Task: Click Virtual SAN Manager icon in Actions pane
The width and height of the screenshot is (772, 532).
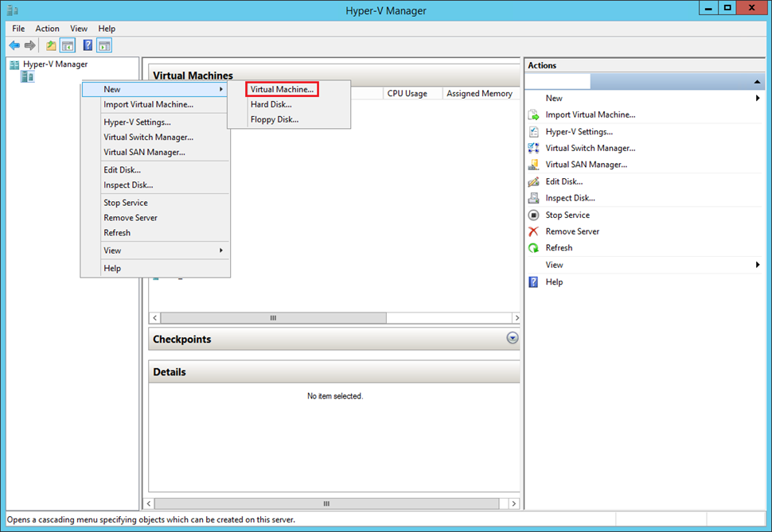Action: 534,165
